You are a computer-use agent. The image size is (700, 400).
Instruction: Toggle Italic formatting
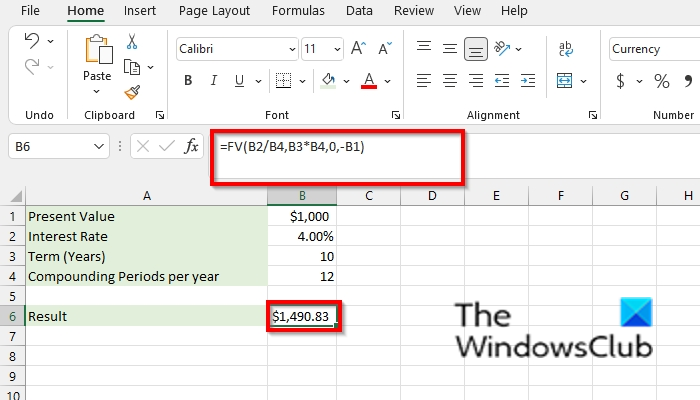(x=213, y=81)
